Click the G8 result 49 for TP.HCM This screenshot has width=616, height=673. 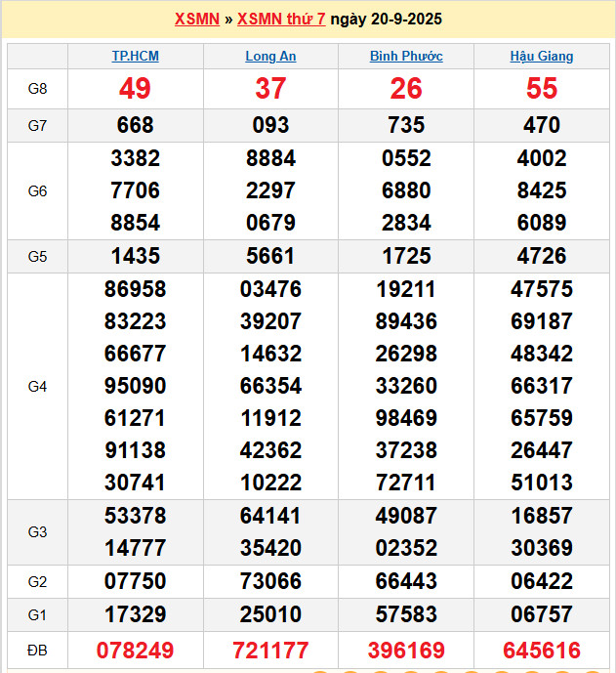click(x=135, y=89)
